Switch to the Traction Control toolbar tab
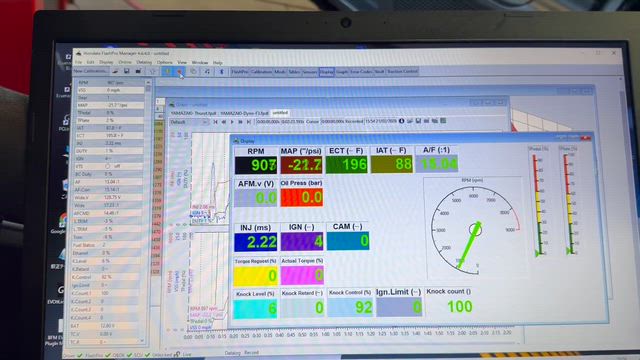 point(402,72)
